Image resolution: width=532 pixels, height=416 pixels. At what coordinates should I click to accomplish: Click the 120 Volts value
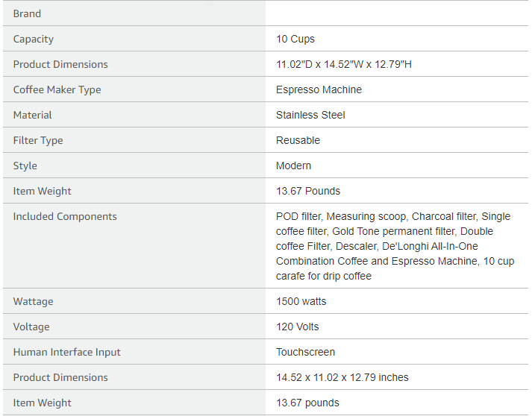[x=297, y=327]
